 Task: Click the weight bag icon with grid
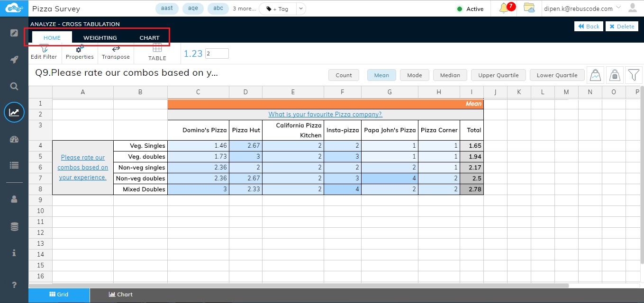point(615,75)
